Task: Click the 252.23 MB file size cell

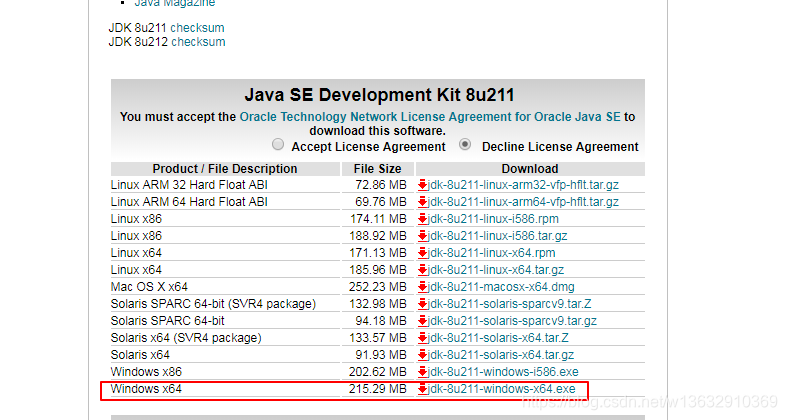Action: point(377,287)
